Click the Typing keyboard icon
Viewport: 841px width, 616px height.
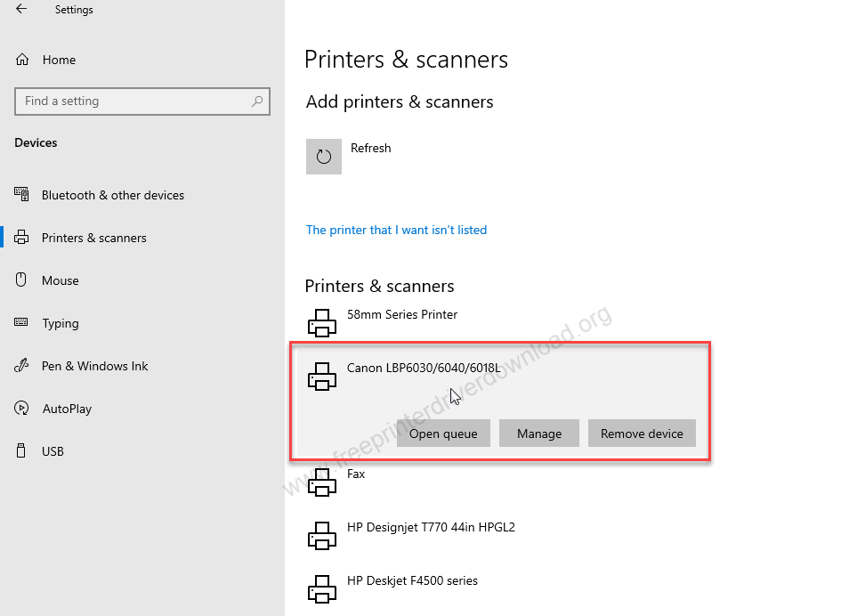coord(21,322)
